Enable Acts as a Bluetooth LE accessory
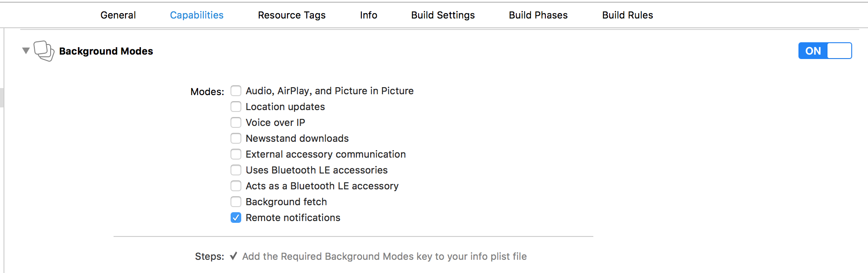 (x=236, y=186)
